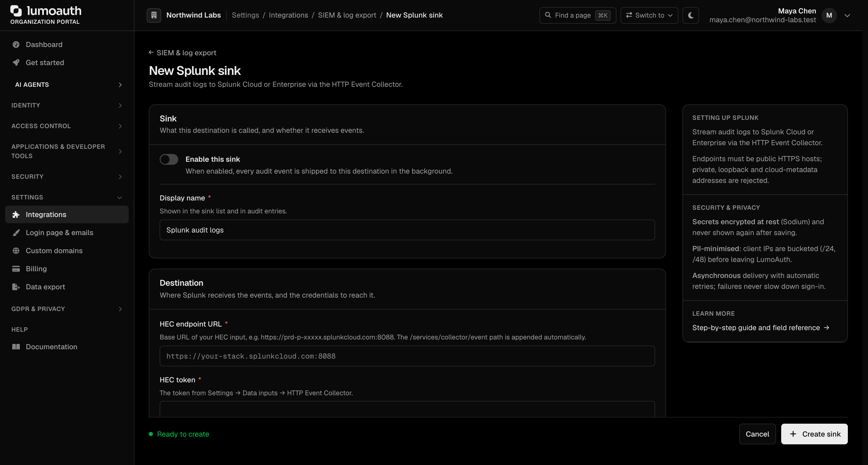Click the plus icon on Create sink
The image size is (868, 465).
(x=793, y=434)
